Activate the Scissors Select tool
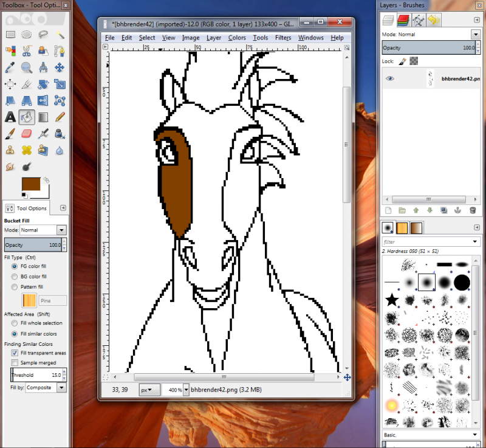The height and width of the screenshot is (448, 486). coord(27,51)
